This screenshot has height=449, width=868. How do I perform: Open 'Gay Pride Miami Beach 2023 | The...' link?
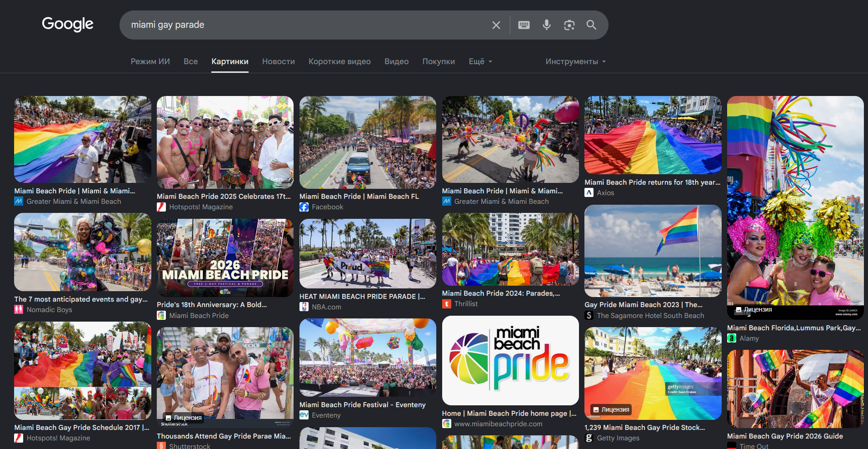tap(644, 304)
